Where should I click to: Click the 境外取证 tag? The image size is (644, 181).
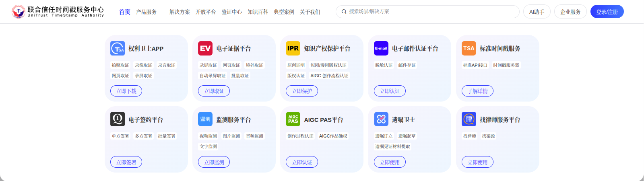click(x=254, y=65)
